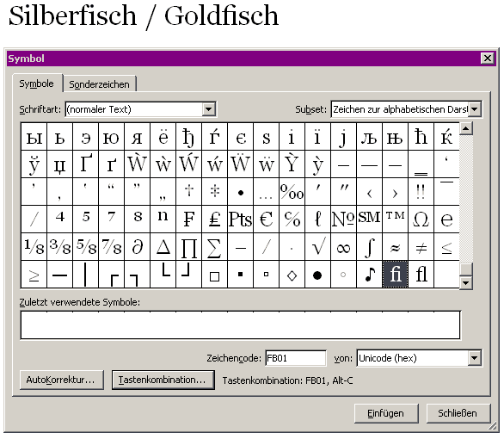Select the Numero No symbol
The image size is (504, 439).
[344, 219]
